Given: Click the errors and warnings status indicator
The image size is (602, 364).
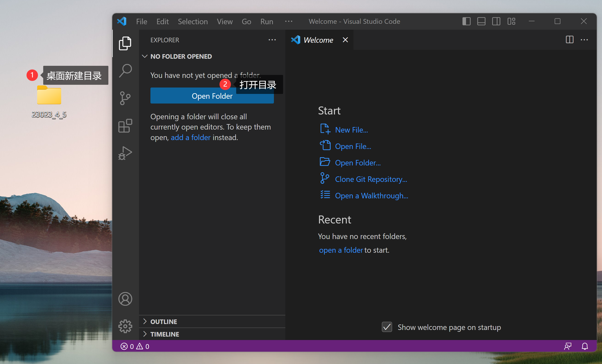Looking at the screenshot, I should (135, 346).
